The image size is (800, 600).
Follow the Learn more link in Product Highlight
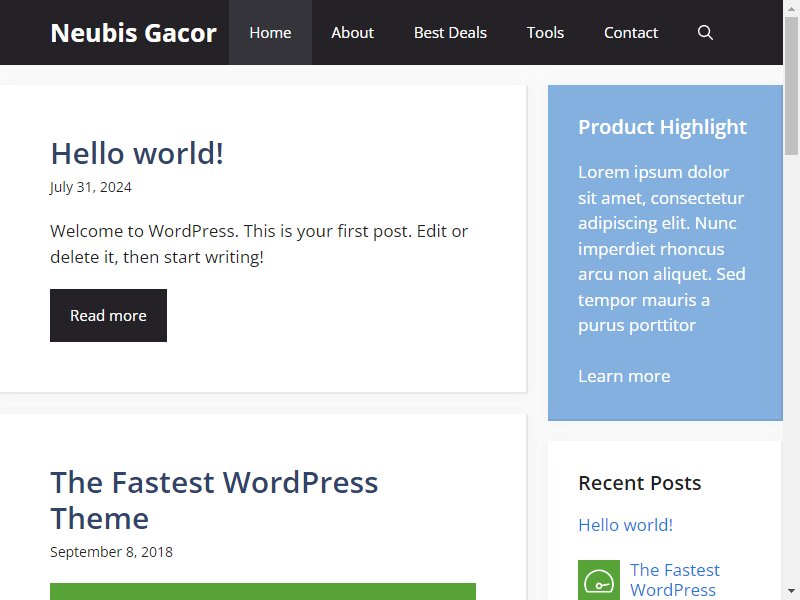pyautogui.click(x=624, y=376)
